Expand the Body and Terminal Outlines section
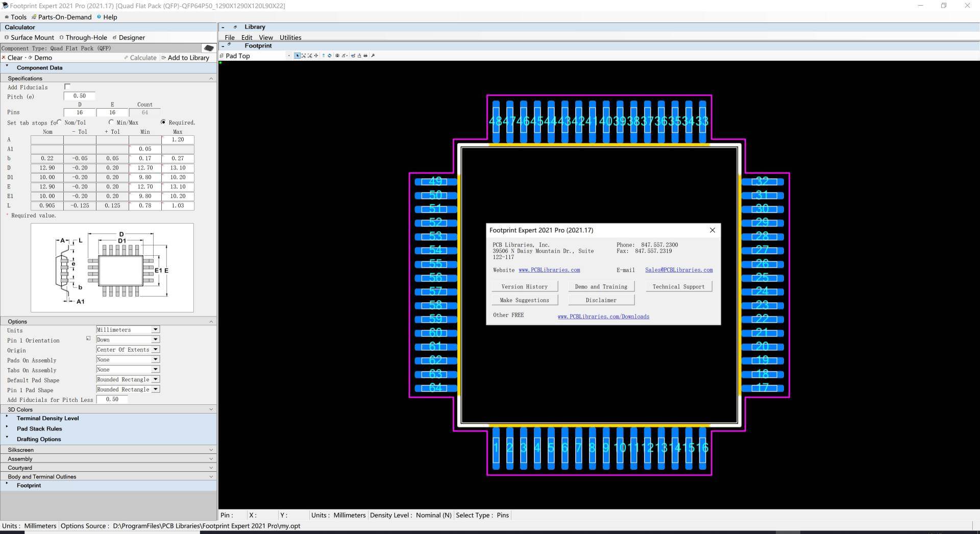The image size is (980, 534). (x=211, y=477)
